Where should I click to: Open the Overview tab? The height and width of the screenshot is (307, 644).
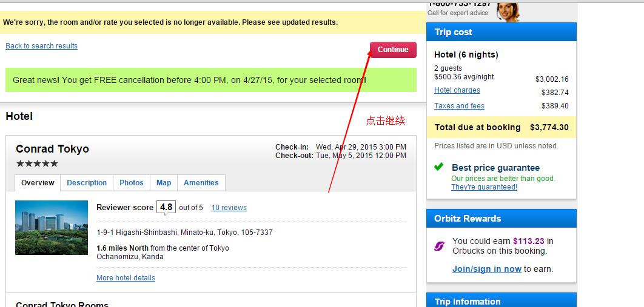pos(38,183)
